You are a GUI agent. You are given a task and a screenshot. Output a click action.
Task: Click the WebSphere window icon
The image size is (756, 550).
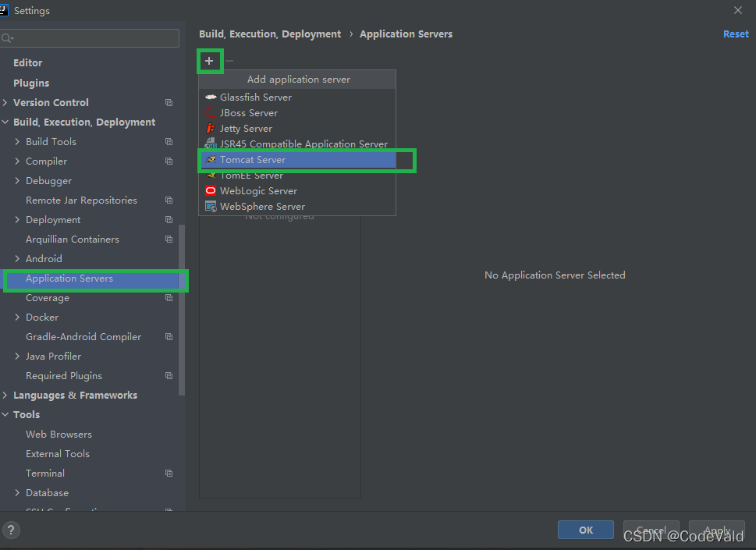pyautogui.click(x=211, y=206)
